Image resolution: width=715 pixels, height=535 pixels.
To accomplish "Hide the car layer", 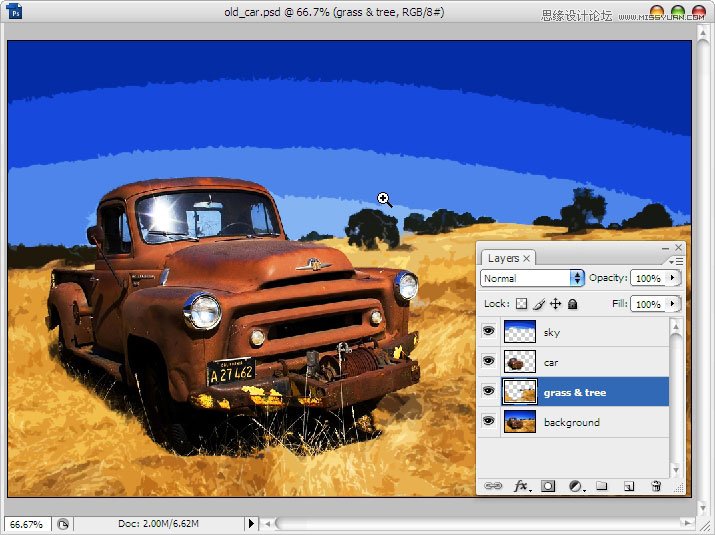I will [x=488, y=361].
